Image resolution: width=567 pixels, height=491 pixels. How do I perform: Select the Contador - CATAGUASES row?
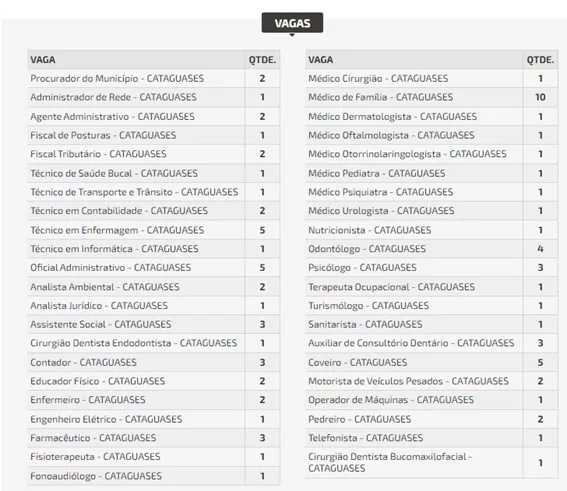click(x=154, y=362)
